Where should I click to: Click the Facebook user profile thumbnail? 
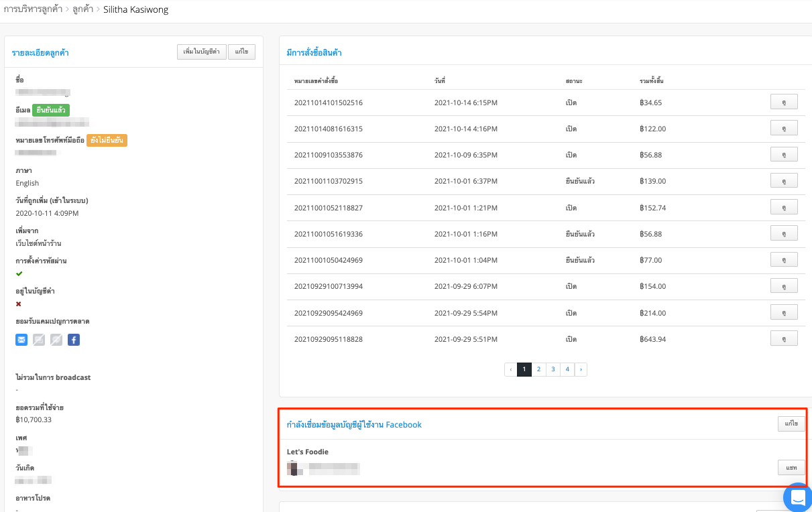[293, 468]
